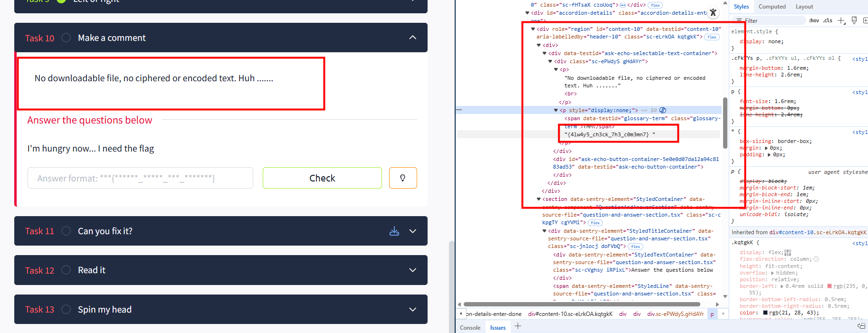Click the flag answer input field
Screen dimensions: 868x333
click(140, 178)
